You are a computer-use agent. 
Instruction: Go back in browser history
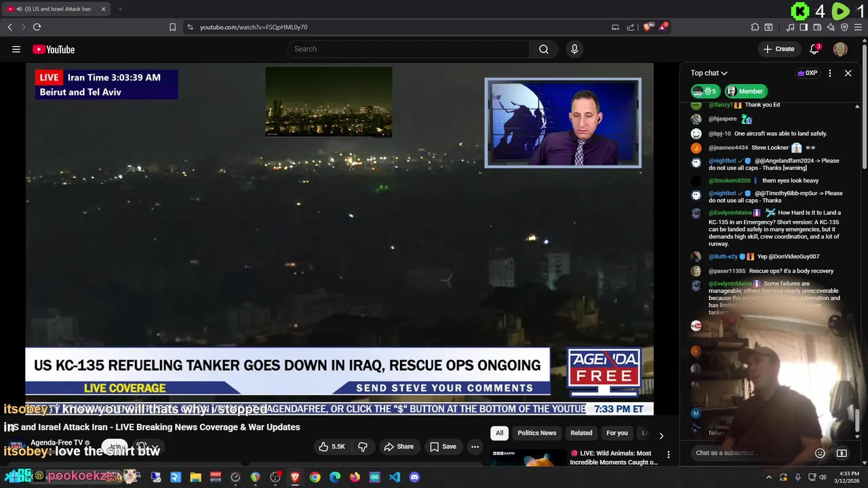click(9, 27)
